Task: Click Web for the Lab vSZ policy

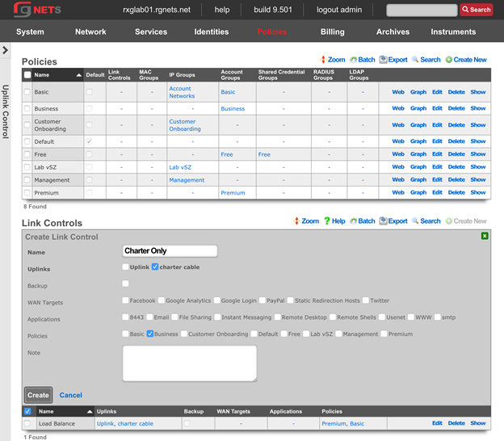Action: point(398,167)
